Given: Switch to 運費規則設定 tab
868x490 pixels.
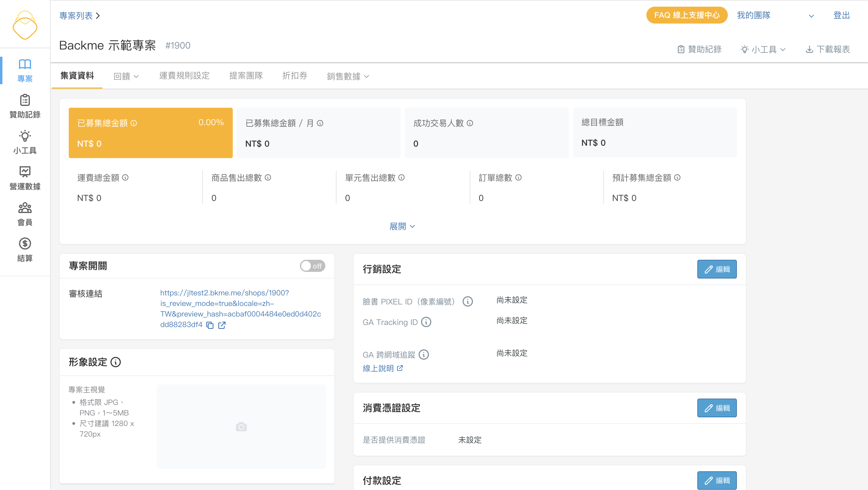Looking at the screenshot, I should point(184,75).
